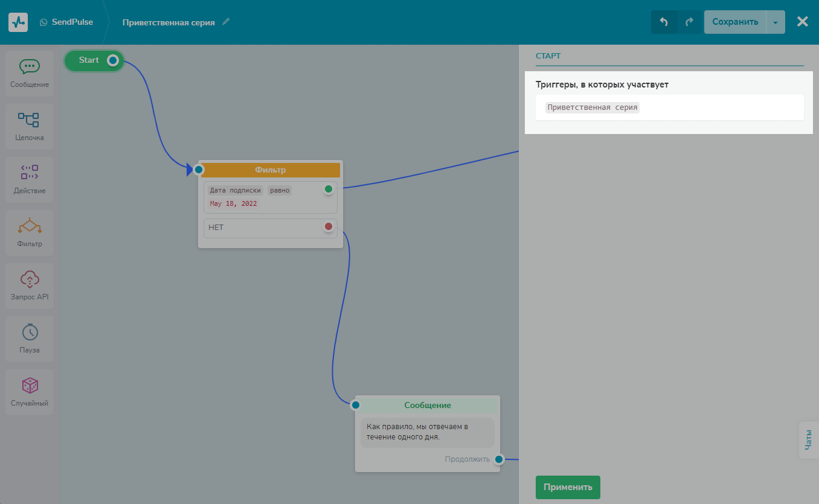Select the Сообщение block header on canvas
This screenshot has height=504, width=819.
428,406
